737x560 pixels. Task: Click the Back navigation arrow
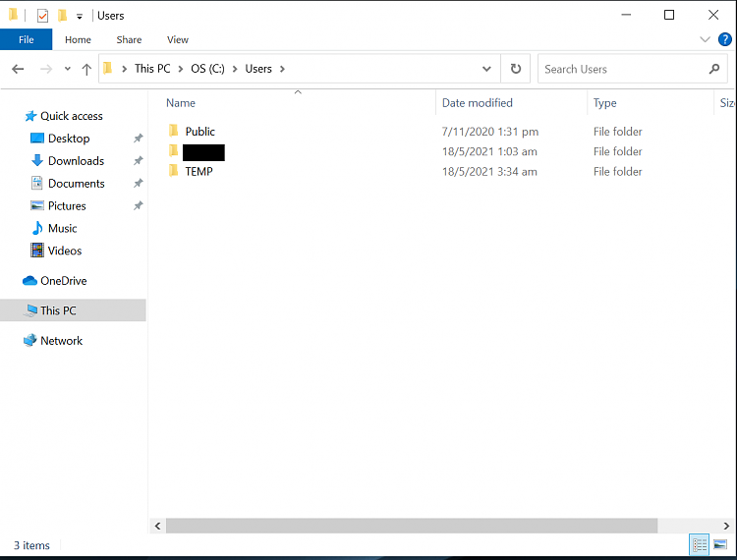coord(18,69)
